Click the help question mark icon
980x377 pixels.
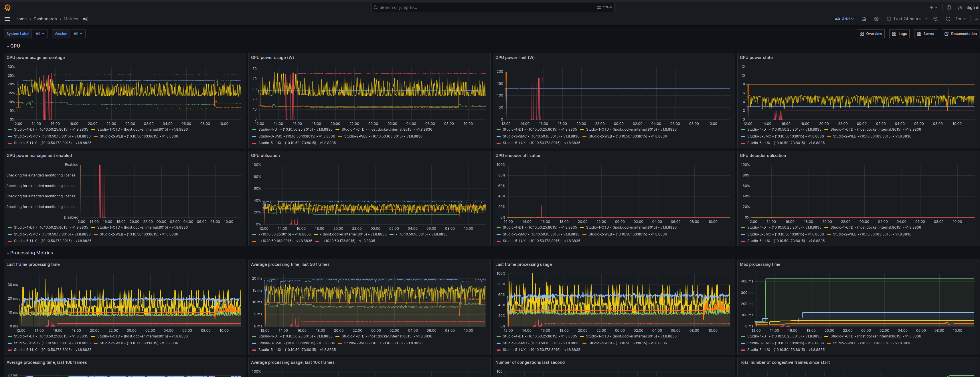coord(949,7)
